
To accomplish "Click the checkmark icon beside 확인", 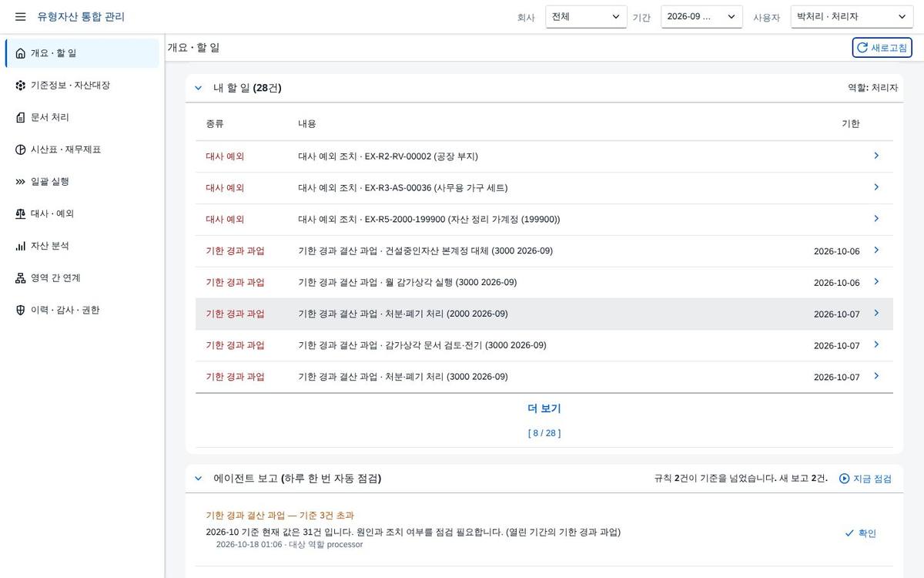I will 849,533.
